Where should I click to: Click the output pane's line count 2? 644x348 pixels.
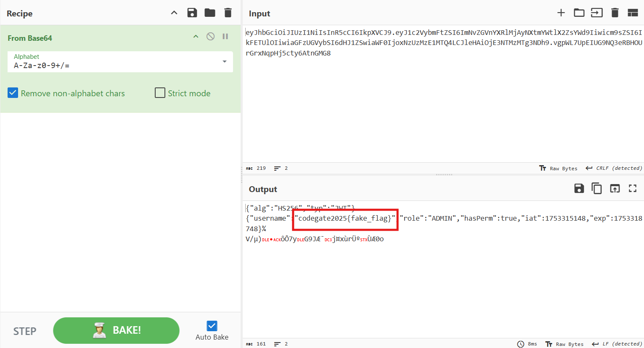click(281, 344)
